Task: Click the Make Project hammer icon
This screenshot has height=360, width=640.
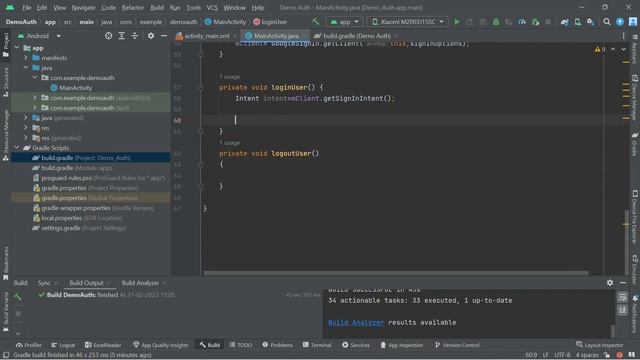Action: pos(316,22)
